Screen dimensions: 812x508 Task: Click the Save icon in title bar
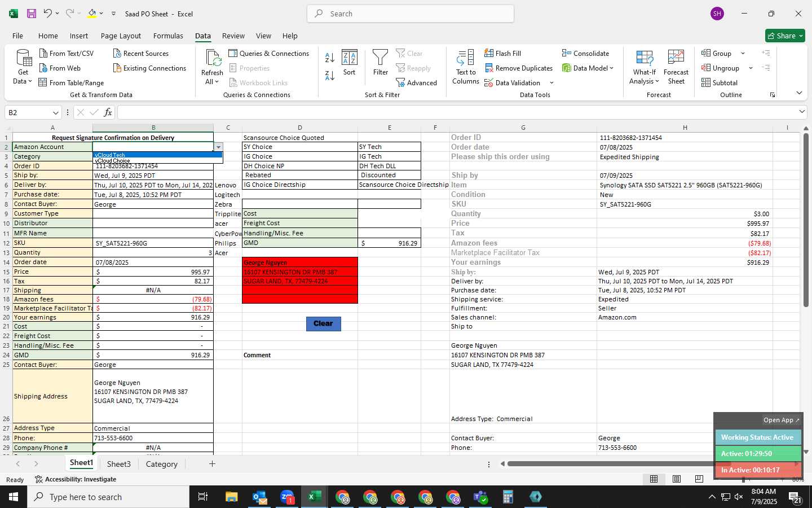[x=32, y=14]
